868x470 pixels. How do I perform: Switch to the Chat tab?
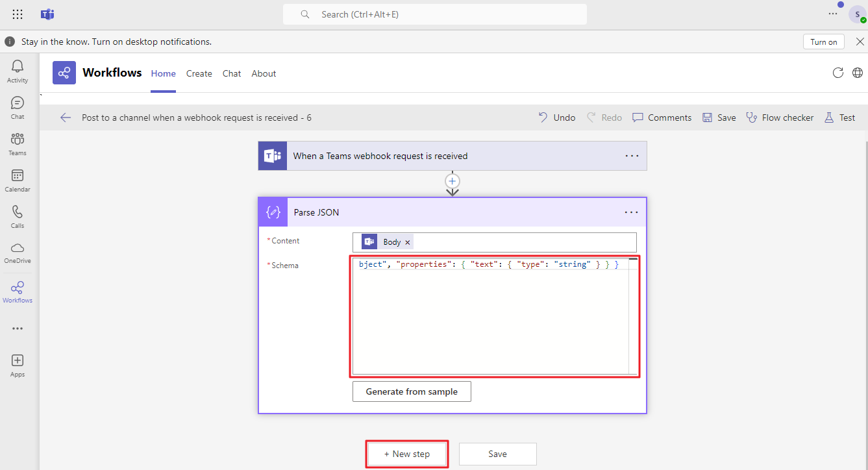click(x=232, y=73)
